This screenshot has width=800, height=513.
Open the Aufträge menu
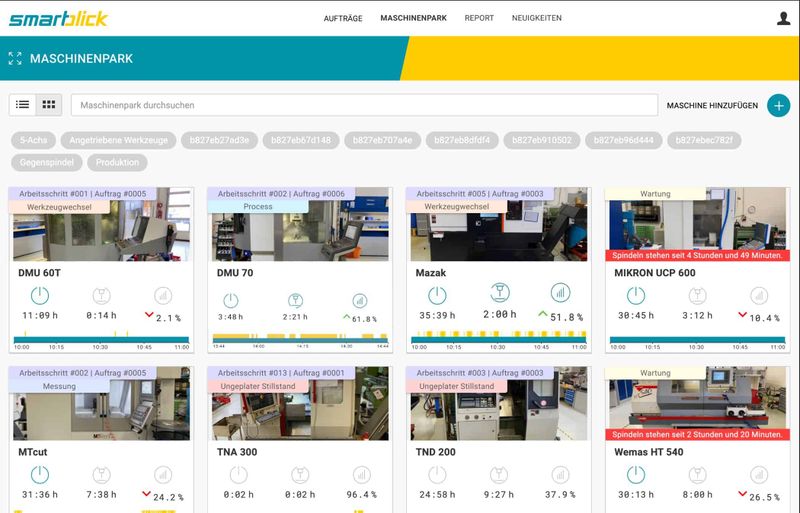(x=342, y=18)
